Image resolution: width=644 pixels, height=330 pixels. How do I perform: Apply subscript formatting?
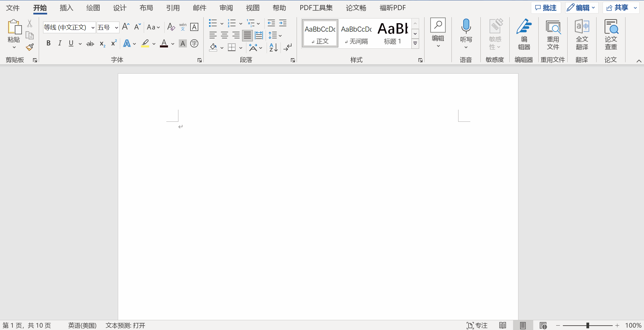[x=102, y=43]
